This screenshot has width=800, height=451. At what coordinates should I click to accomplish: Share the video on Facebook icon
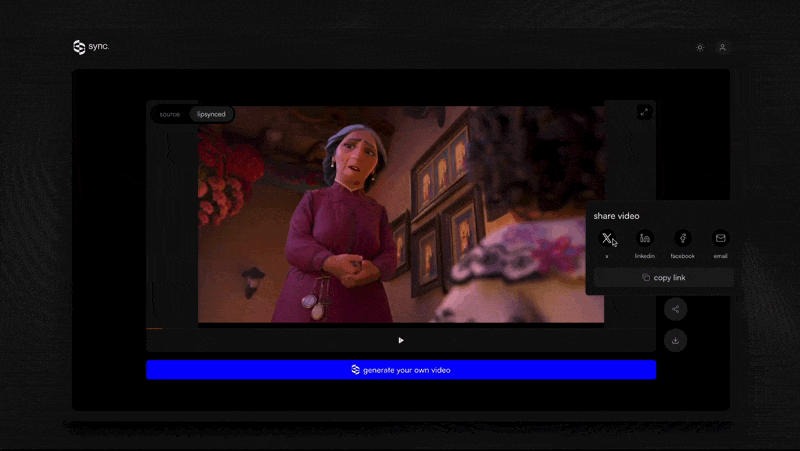coord(683,238)
